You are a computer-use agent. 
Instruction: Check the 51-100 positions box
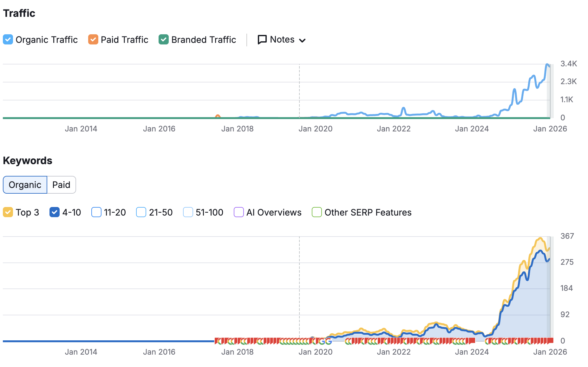(188, 212)
